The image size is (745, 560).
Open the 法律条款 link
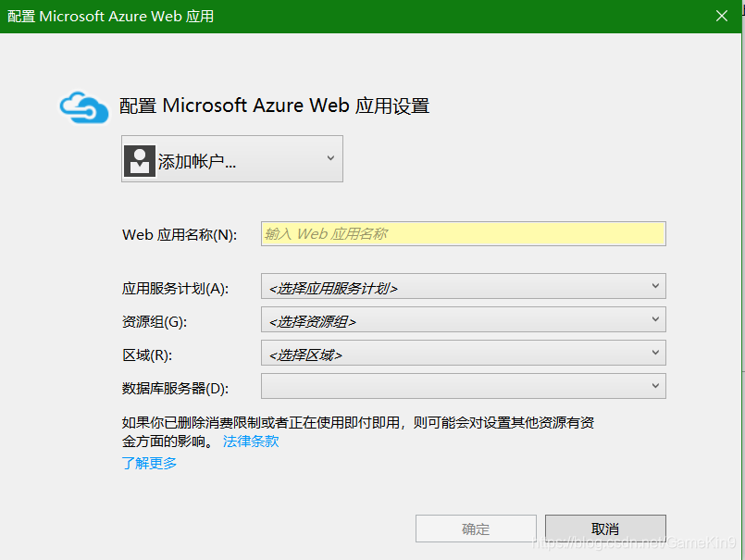point(251,442)
